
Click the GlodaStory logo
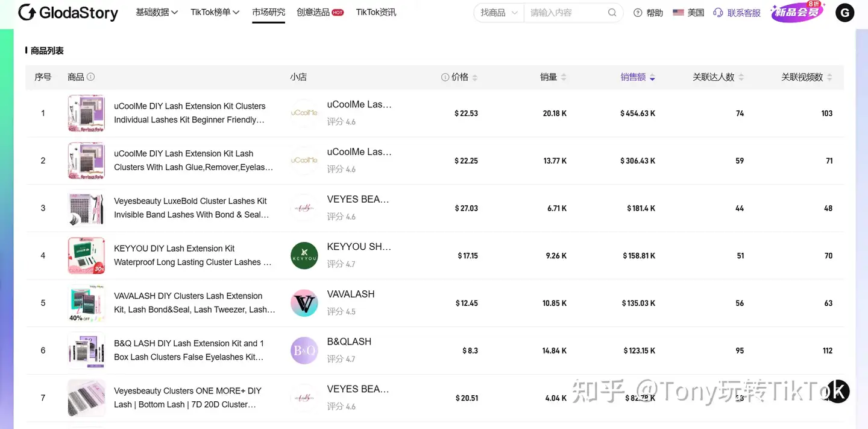pyautogui.click(x=68, y=12)
